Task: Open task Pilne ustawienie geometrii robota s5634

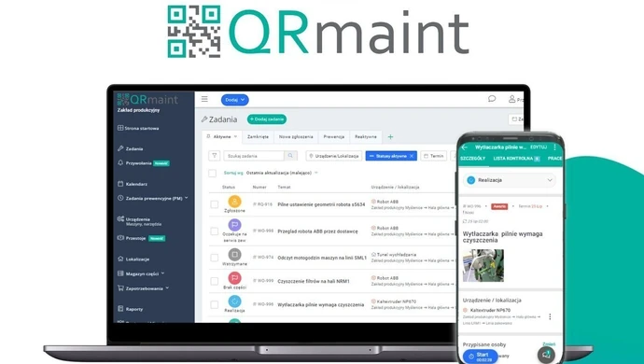Action: click(321, 204)
